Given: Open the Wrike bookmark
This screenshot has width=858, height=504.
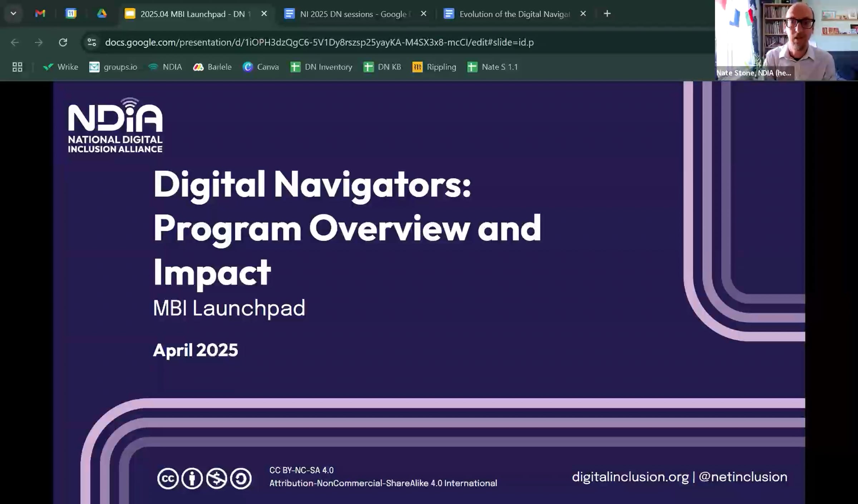Looking at the screenshot, I should [x=60, y=67].
